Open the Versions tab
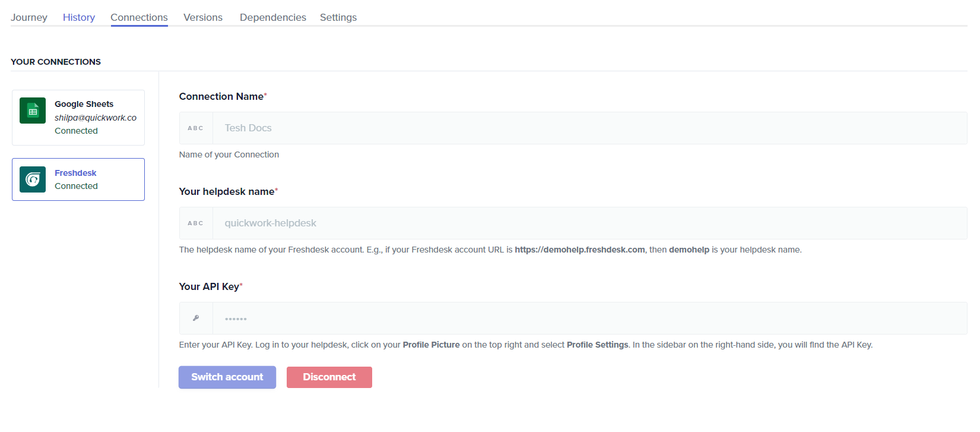This screenshot has width=980, height=432. 203,17
